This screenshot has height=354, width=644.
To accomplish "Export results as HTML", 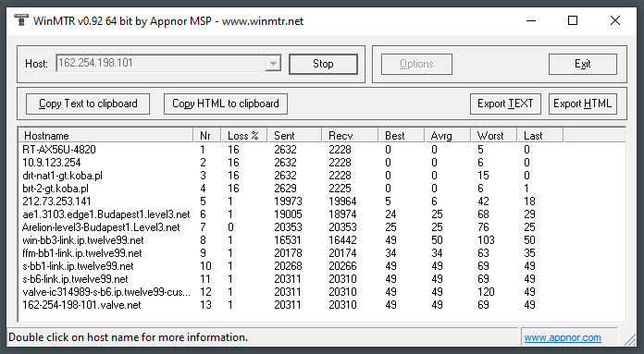I will pyautogui.click(x=582, y=104).
